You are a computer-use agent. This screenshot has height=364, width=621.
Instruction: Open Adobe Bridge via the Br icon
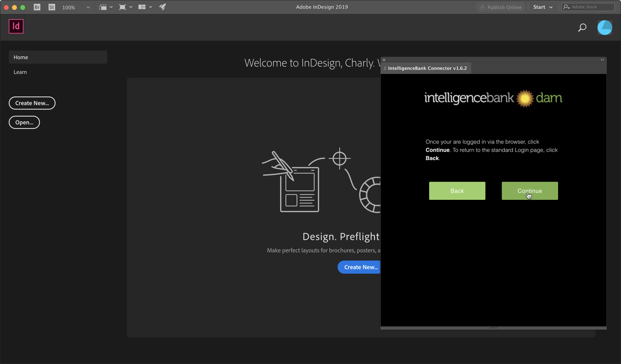pos(37,7)
